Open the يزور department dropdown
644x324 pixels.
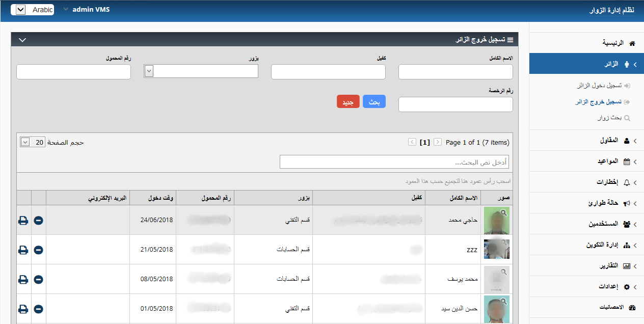click(x=148, y=71)
